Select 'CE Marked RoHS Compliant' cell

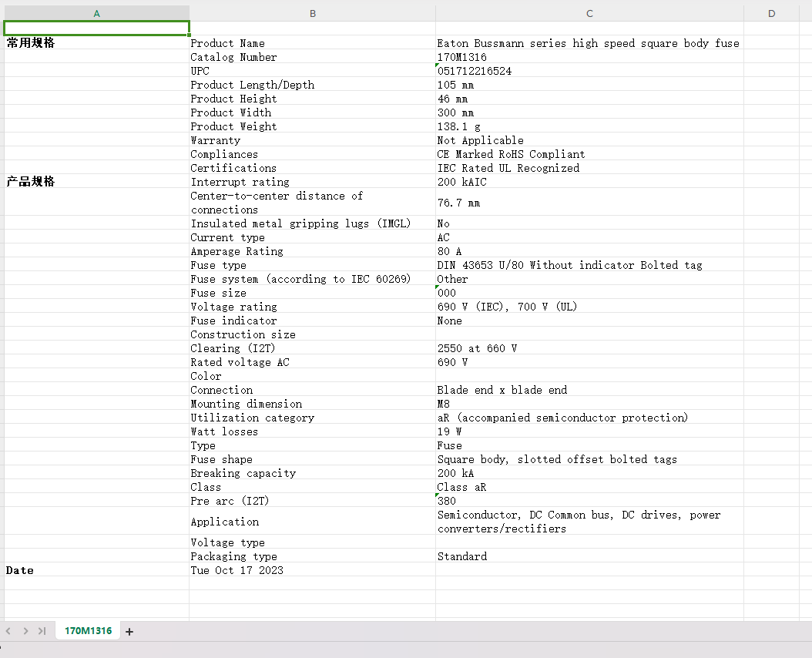point(590,154)
